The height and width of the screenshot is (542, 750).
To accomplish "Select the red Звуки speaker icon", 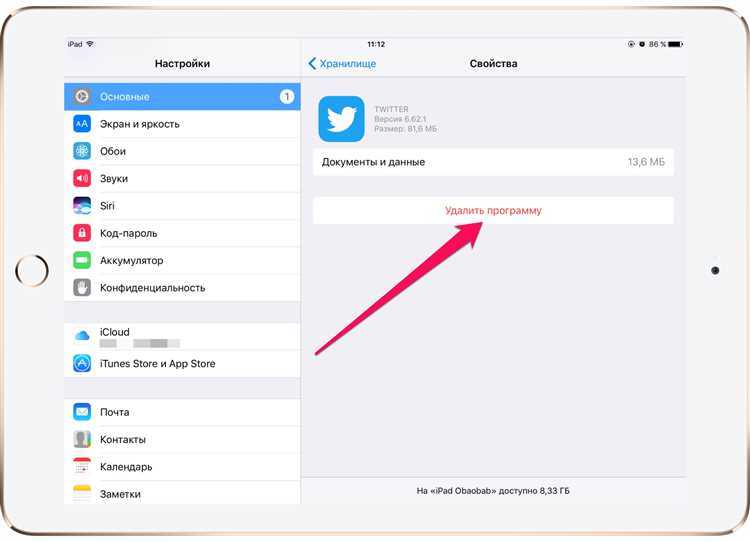I will (82, 178).
